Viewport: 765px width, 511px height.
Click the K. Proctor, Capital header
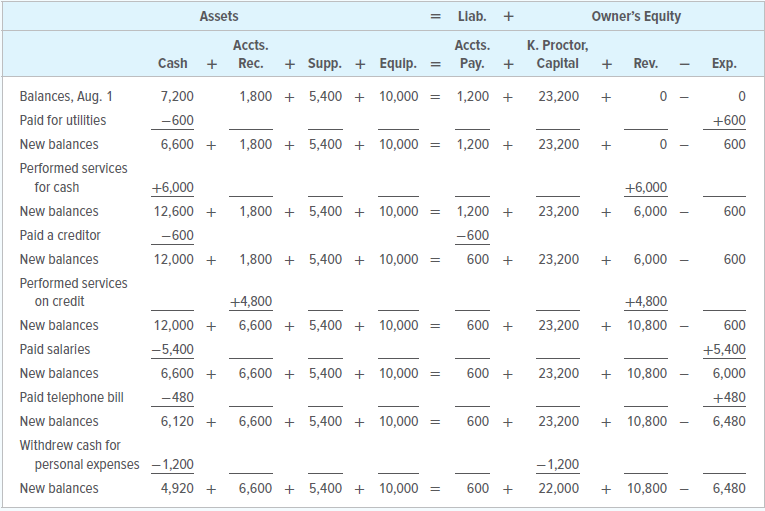coord(557,55)
